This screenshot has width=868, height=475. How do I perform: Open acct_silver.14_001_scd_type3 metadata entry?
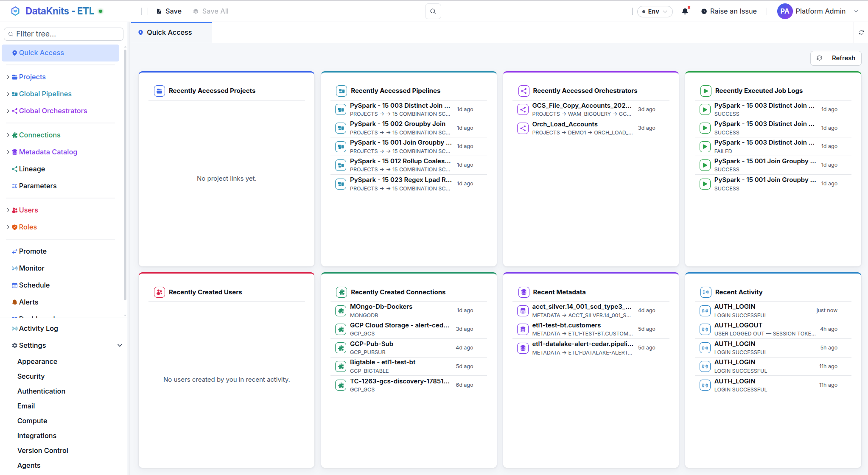coord(591,310)
